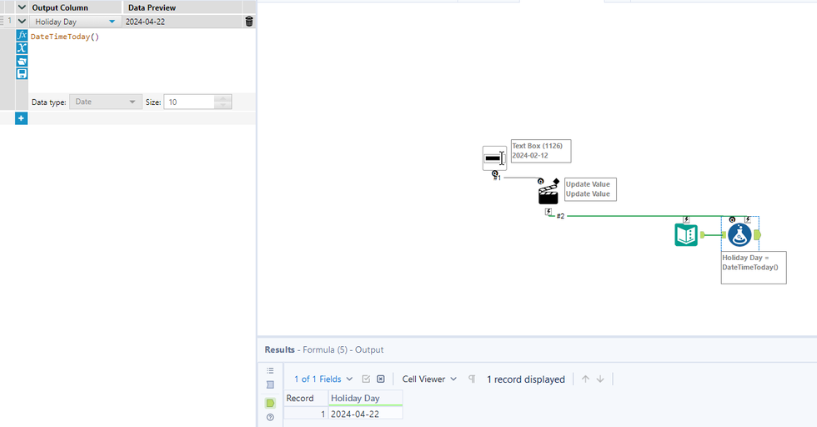The image size is (817, 427).
Task: Click the Text Box question anchor
Action: coord(495,174)
